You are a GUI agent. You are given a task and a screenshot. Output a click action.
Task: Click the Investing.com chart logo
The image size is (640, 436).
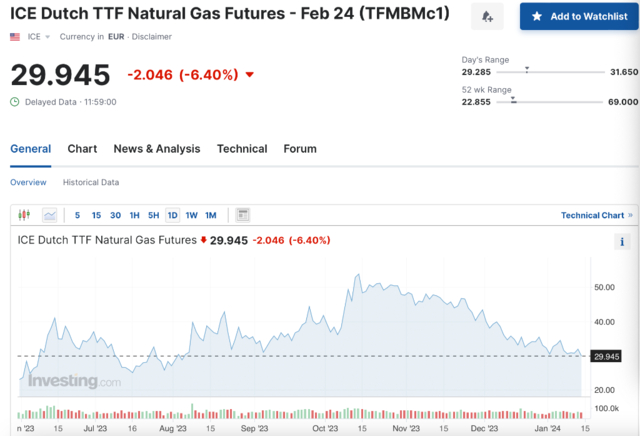point(73,381)
